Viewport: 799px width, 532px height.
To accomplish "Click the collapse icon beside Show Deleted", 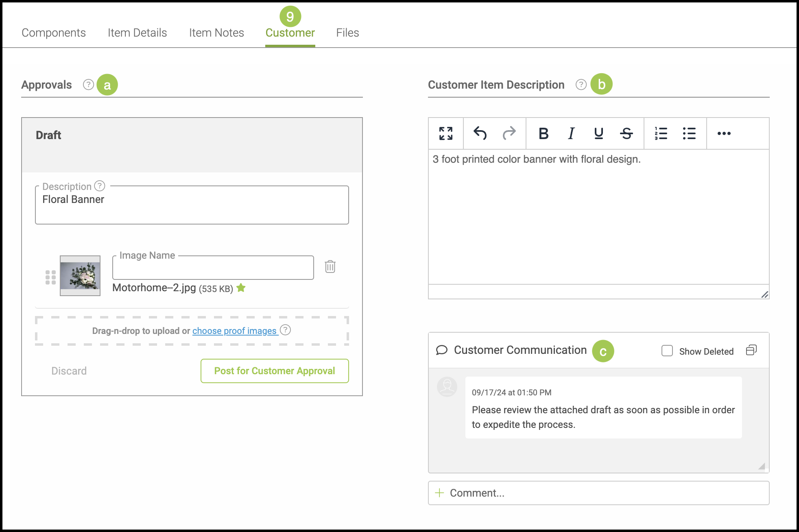I will [751, 350].
